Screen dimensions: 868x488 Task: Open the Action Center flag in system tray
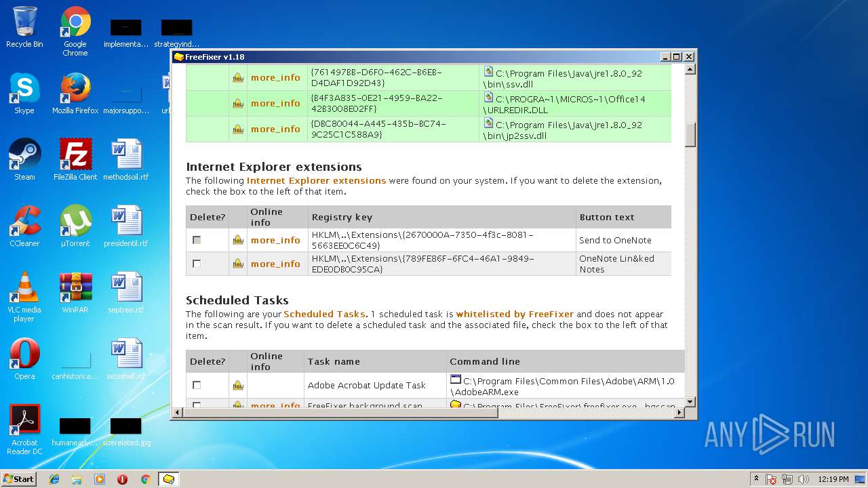(x=771, y=479)
